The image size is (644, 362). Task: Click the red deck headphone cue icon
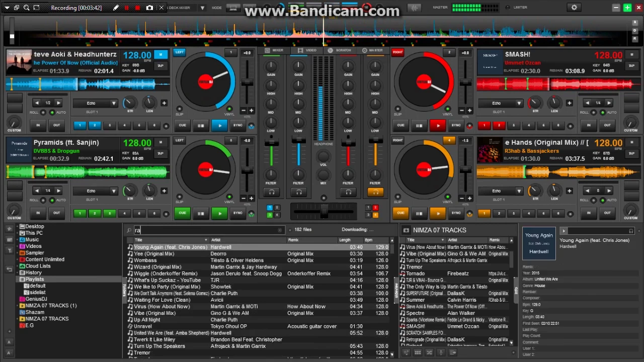(348, 192)
